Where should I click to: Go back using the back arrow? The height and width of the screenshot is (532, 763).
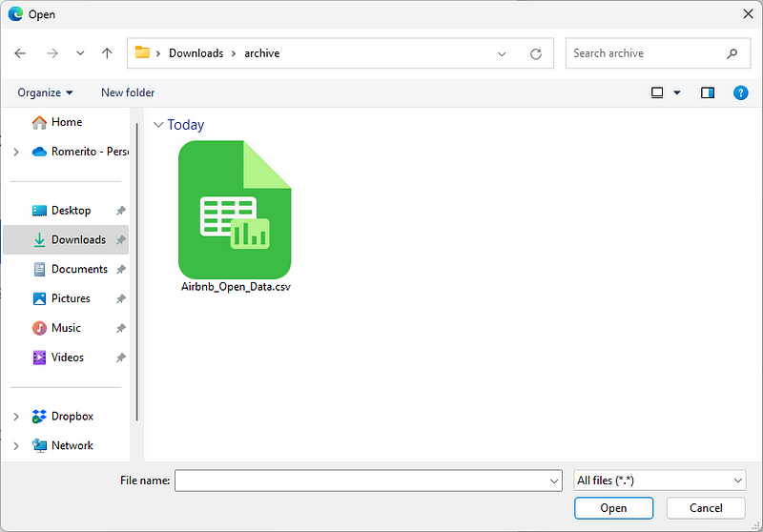pos(20,53)
